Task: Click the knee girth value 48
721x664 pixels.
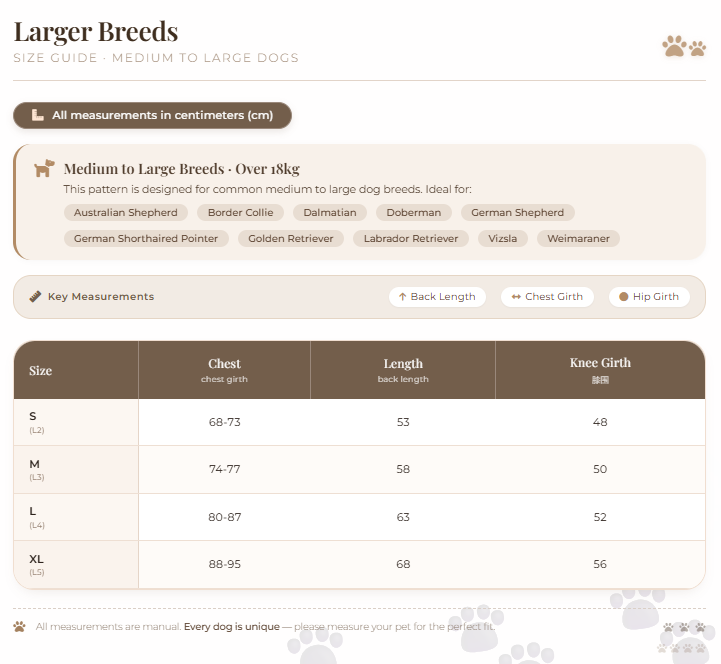Action: click(600, 422)
